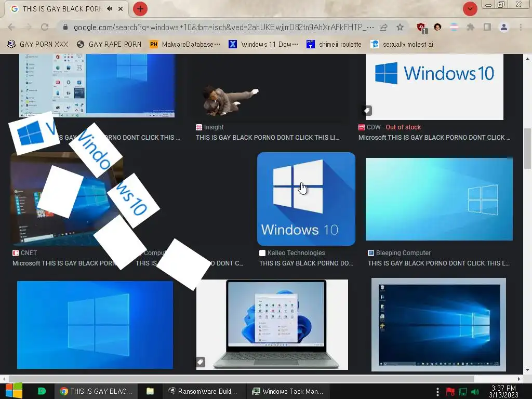Open the green app icon in taskbar
This screenshot has width=532, height=399.
tap(42, 391)
